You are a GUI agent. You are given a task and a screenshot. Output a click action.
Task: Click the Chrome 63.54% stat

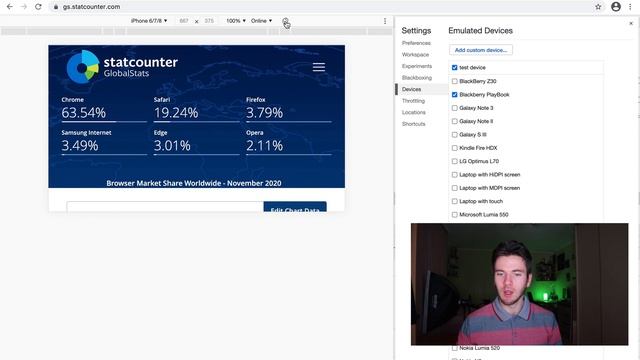click(104, 109)
